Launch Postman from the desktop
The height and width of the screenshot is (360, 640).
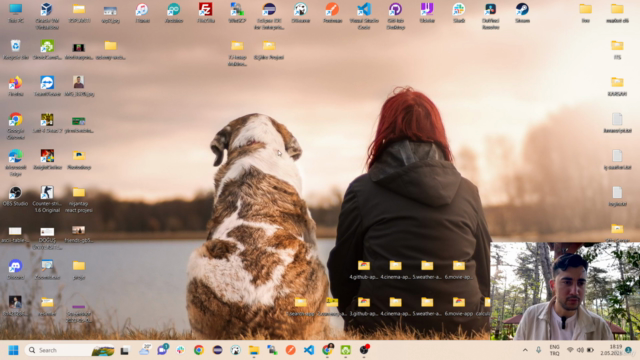pos(332,12)
